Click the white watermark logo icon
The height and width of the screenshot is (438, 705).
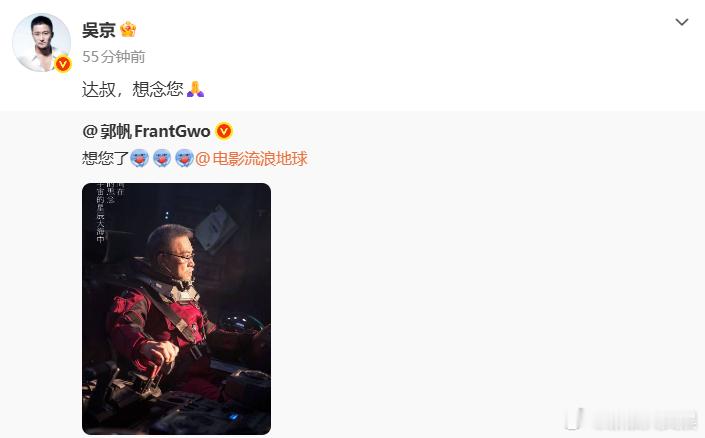[x=574, y=419]
